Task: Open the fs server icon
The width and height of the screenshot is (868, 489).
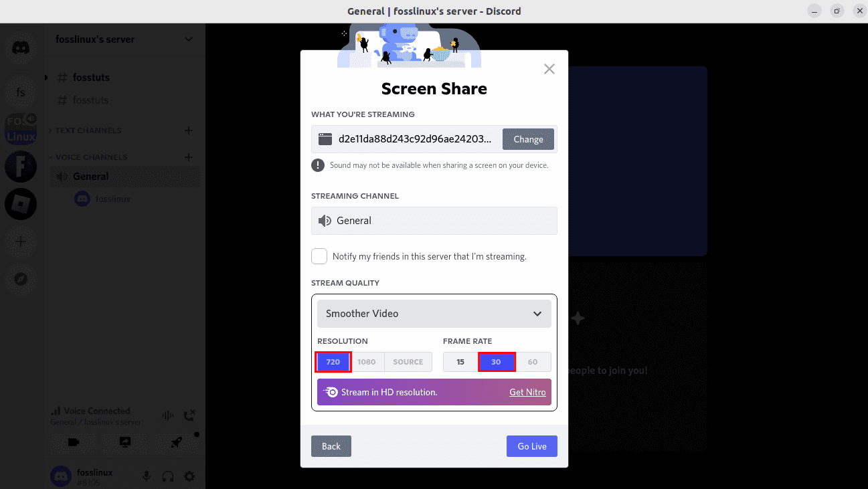Action: [21, 92]
